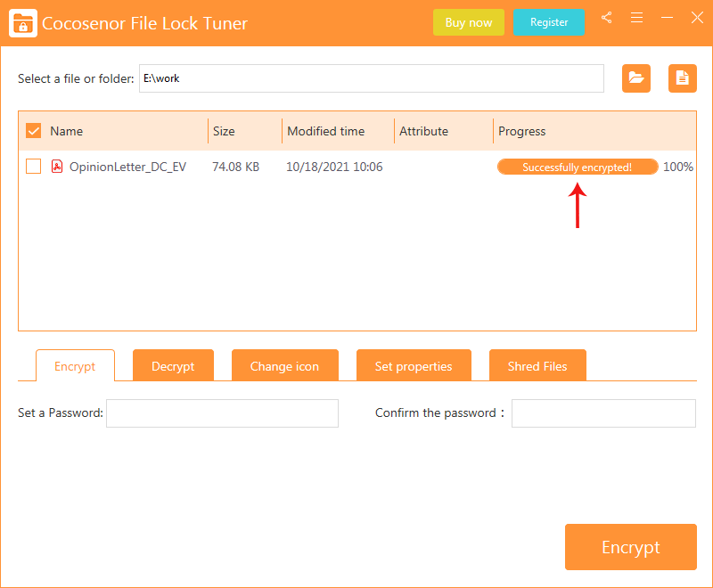
Task: Click the Attribute column header
Action: [424, 131]
